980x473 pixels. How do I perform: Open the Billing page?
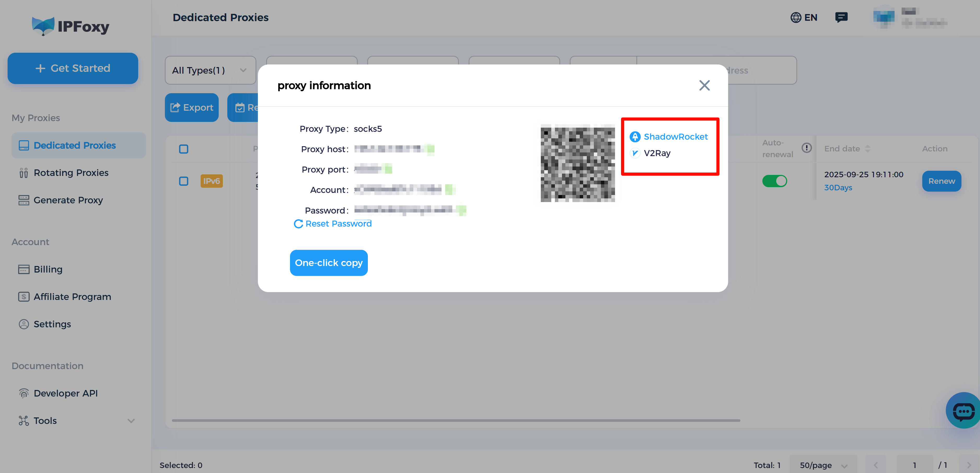tap(48, 269)
